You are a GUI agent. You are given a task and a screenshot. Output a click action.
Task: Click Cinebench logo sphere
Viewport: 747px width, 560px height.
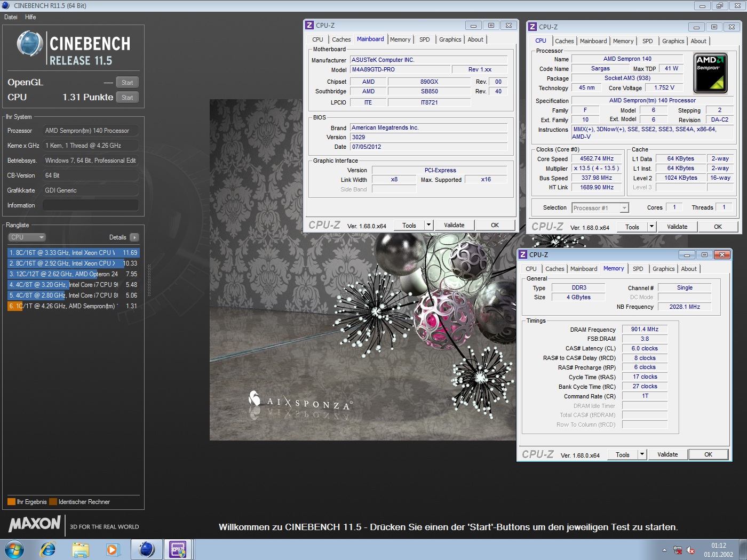pyautogui.click(x=30, y=44)
